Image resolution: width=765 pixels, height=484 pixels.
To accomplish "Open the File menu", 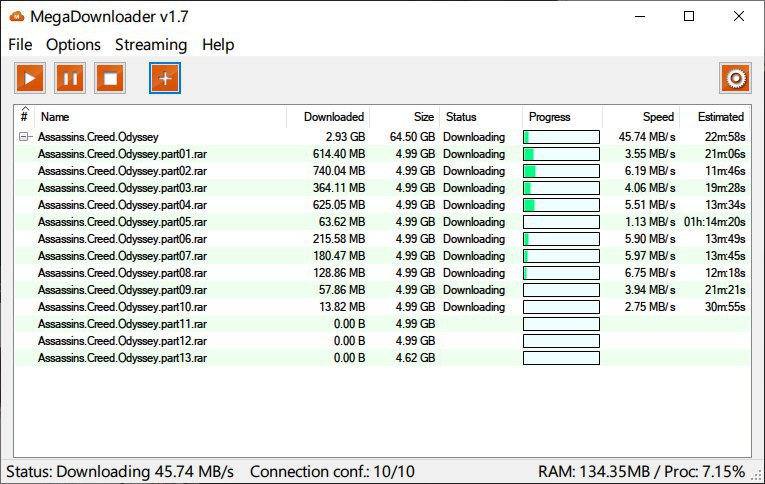I will tap(20, 44).
